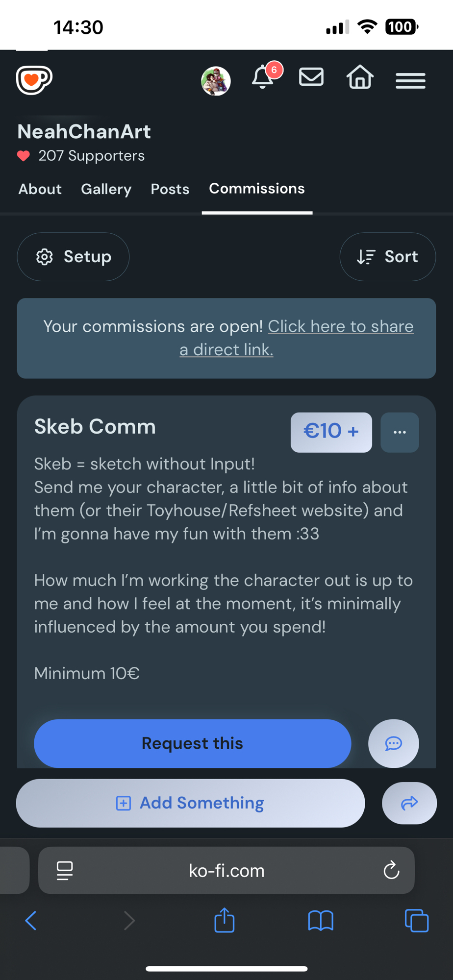
Task: Reload the ko-fi.com page
Action: pyautogui.click(x=391, y=871)
